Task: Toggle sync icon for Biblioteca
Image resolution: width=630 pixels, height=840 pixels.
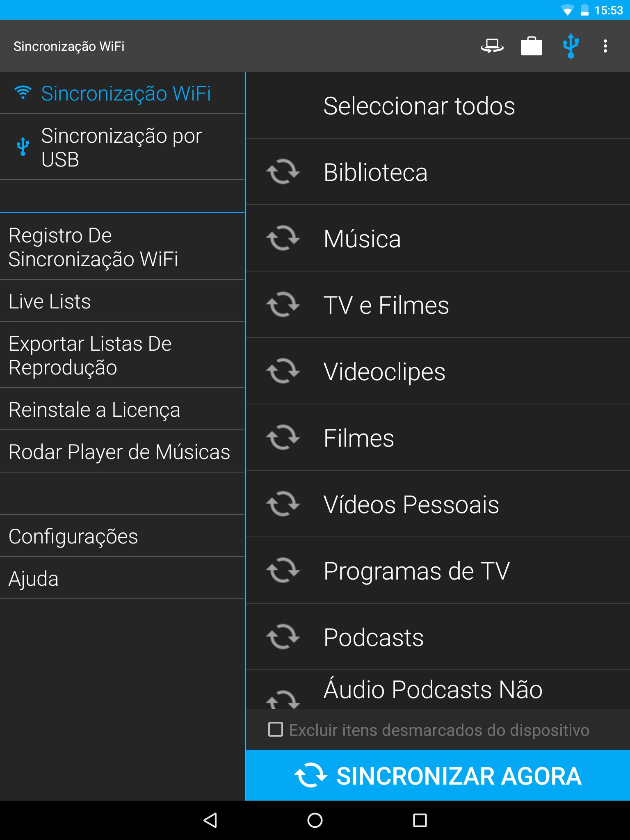Action: [283, 172]
